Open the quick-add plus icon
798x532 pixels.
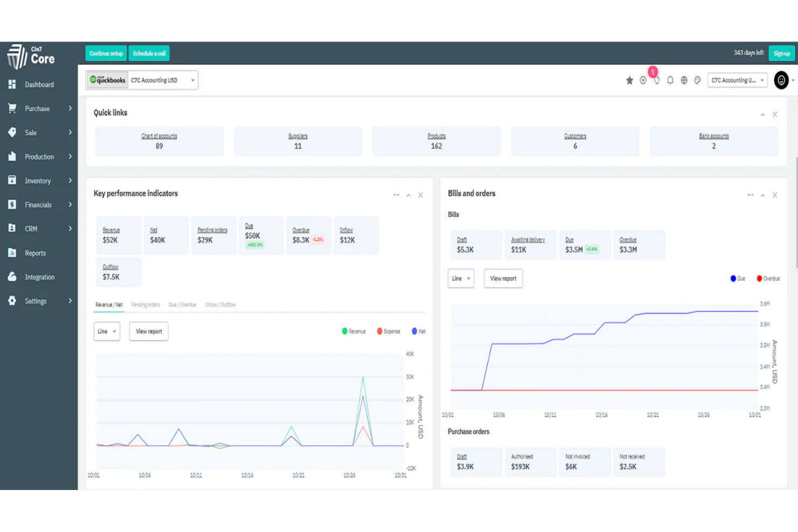pos(643,80)
